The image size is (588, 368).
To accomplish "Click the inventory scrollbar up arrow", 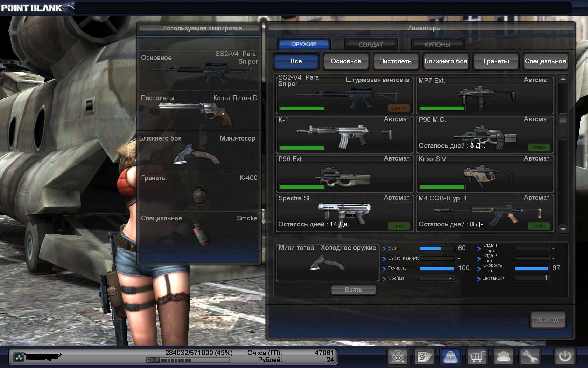I will [x=563, y=79].
